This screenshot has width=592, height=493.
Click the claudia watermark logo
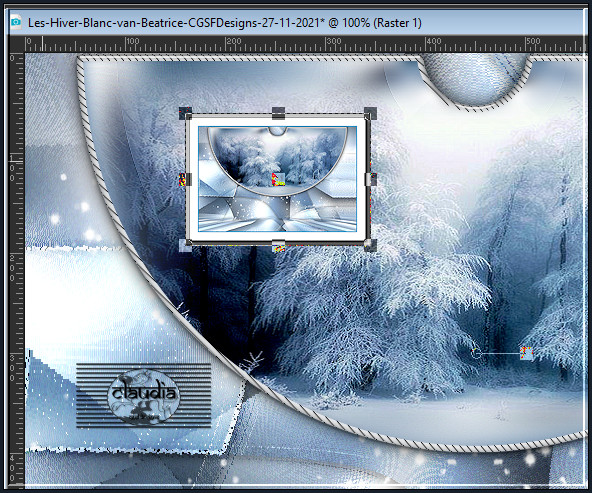pos(144,396)
